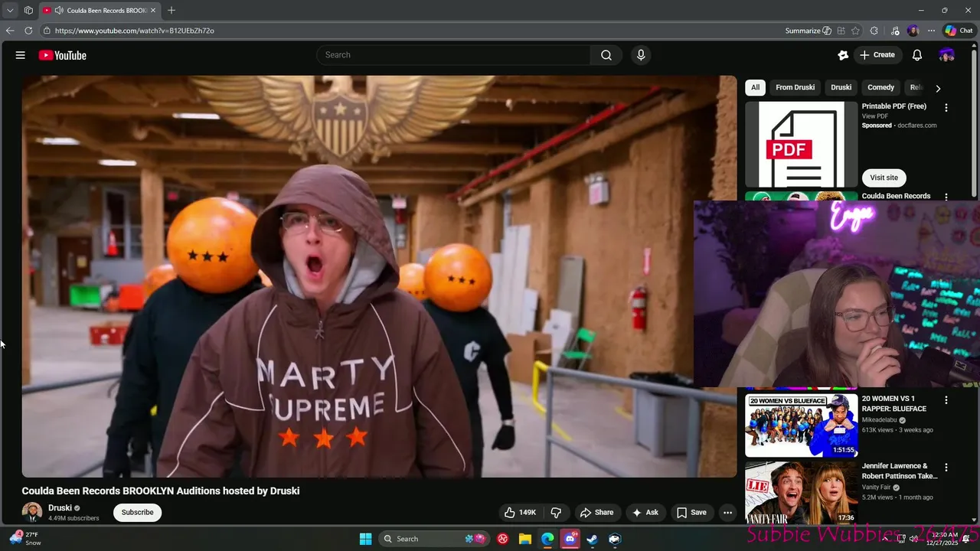Open Copilot Chat sidebar
The image size is (980, 551).
[959, 31]
